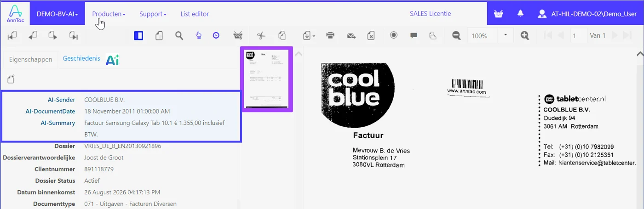Open the AT-HIL-DEMO-02\Demo_User account menu

click(x=587, y=14)
